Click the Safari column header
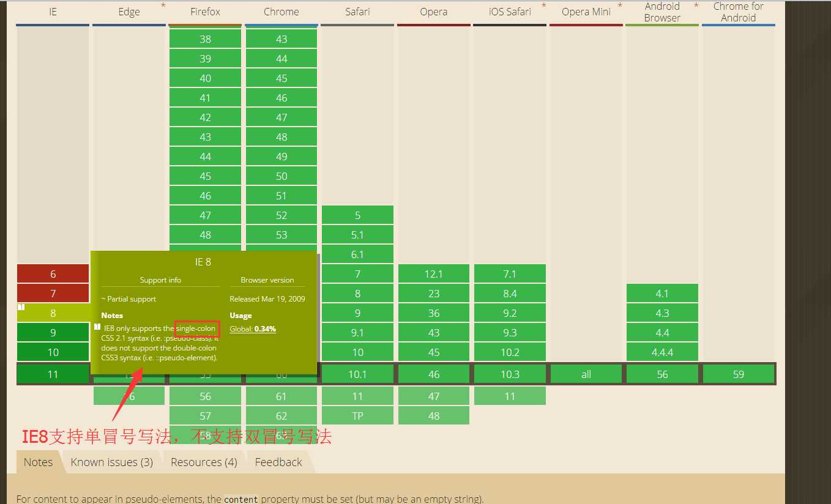 [357, 12]
